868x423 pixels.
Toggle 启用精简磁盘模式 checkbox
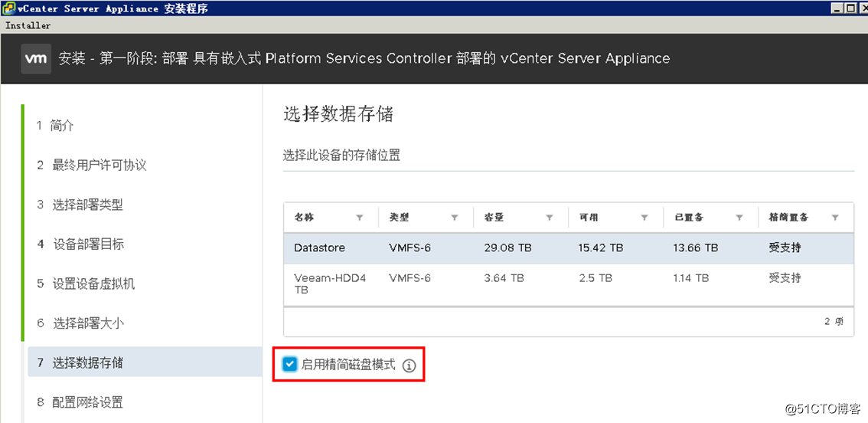click(289, 364)
